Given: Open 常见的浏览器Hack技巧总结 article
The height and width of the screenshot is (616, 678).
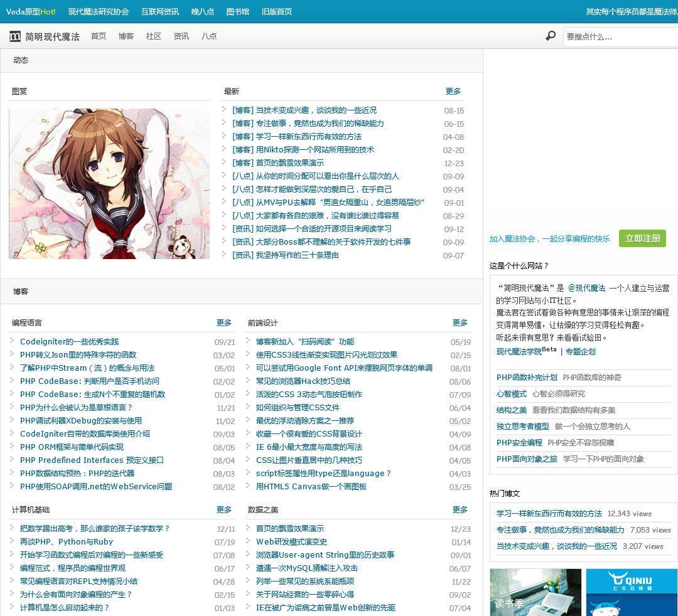Looking at the screenshot, I should 303,381.
